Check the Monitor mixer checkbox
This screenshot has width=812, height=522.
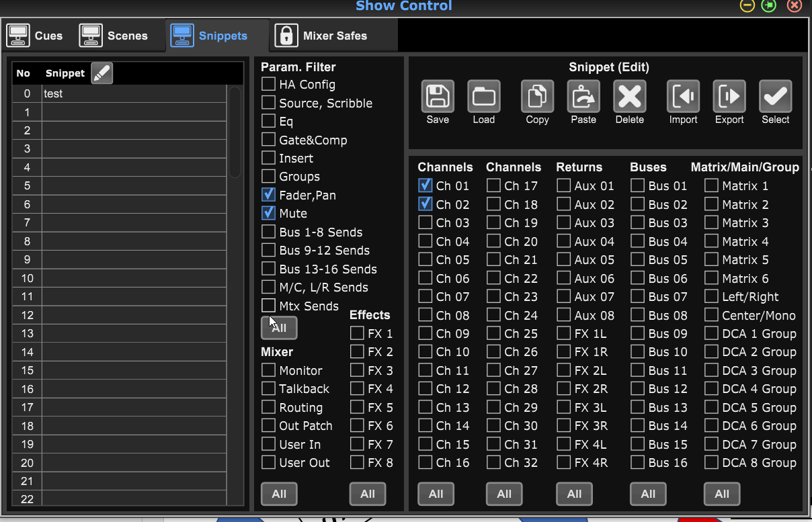(x=268, y=370)
